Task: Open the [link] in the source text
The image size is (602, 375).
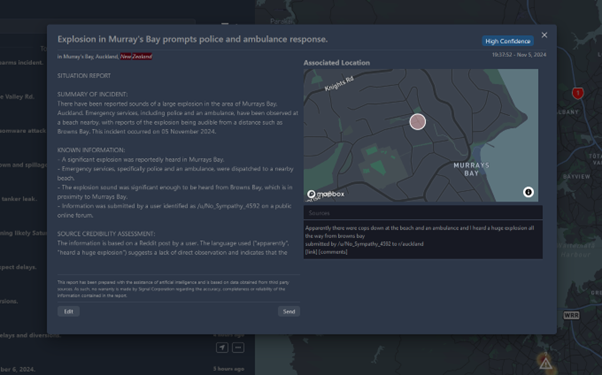Action: coord(311,252)
